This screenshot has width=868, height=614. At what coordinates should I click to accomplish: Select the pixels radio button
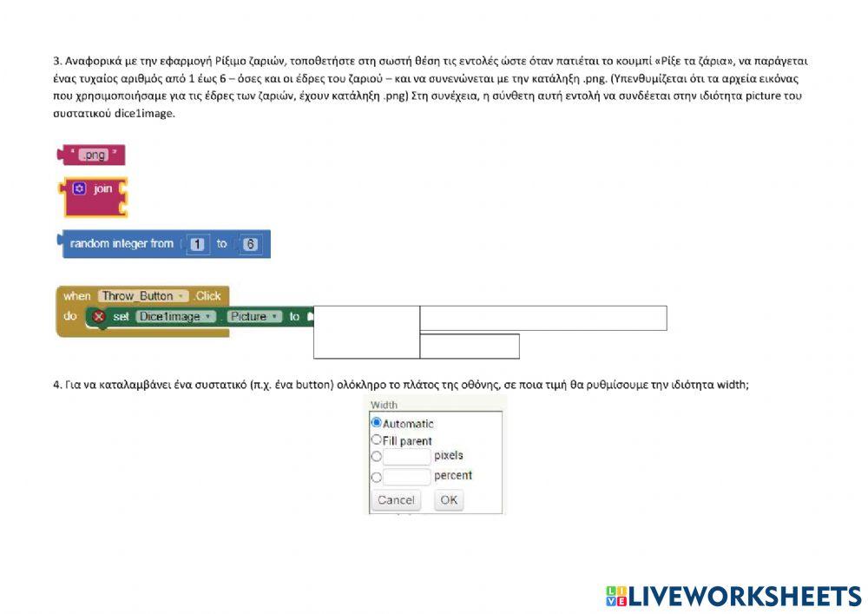377,456
